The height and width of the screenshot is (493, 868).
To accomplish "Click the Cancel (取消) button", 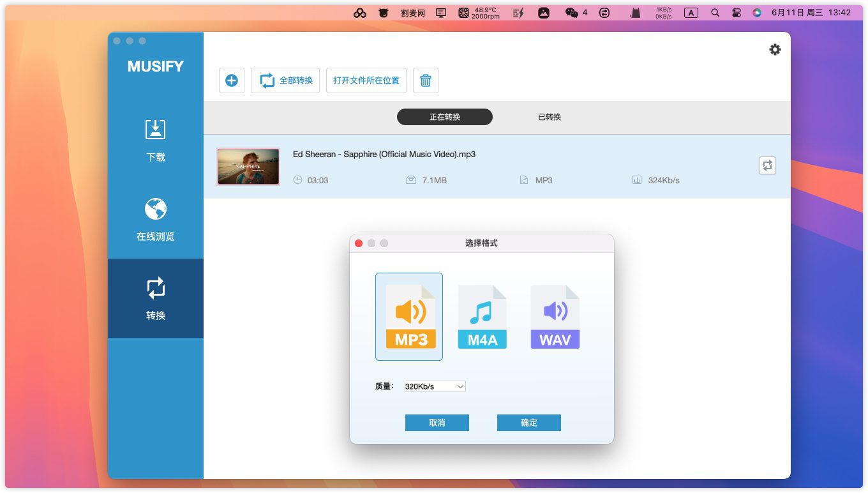I will (x=437, y=423).
